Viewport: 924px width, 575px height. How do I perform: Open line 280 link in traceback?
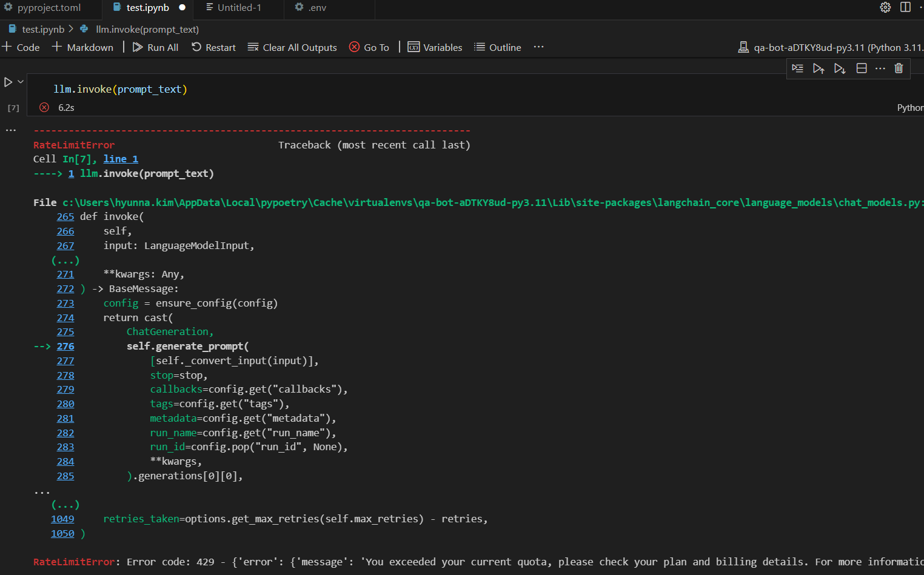click(65, 404)
